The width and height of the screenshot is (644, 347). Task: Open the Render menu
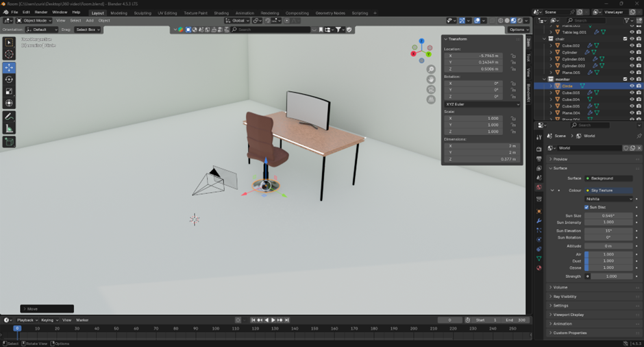coord(41,12)
